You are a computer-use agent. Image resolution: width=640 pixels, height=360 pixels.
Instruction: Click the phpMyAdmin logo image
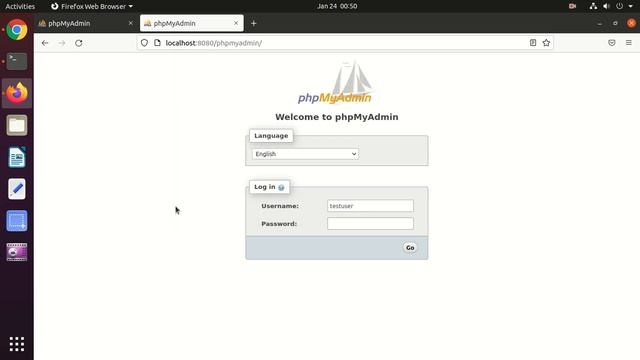(335, 83)
